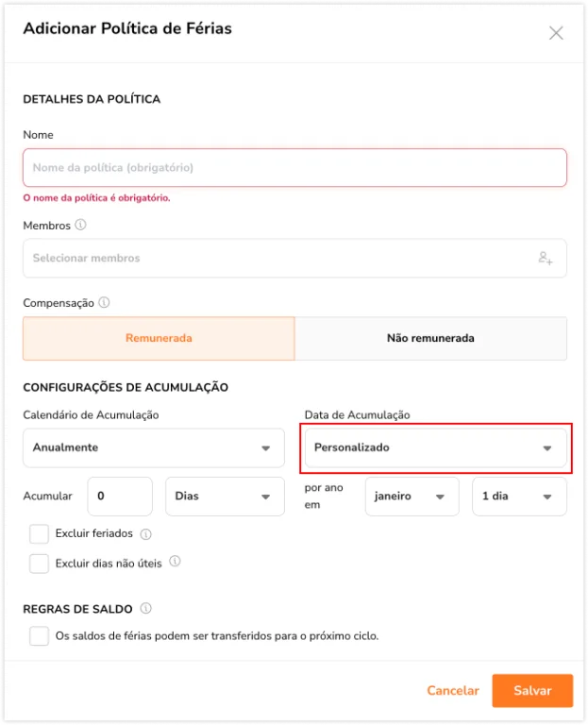Click the Salvar button
This screenshot has height=725, width=588.
pos(532,690)
